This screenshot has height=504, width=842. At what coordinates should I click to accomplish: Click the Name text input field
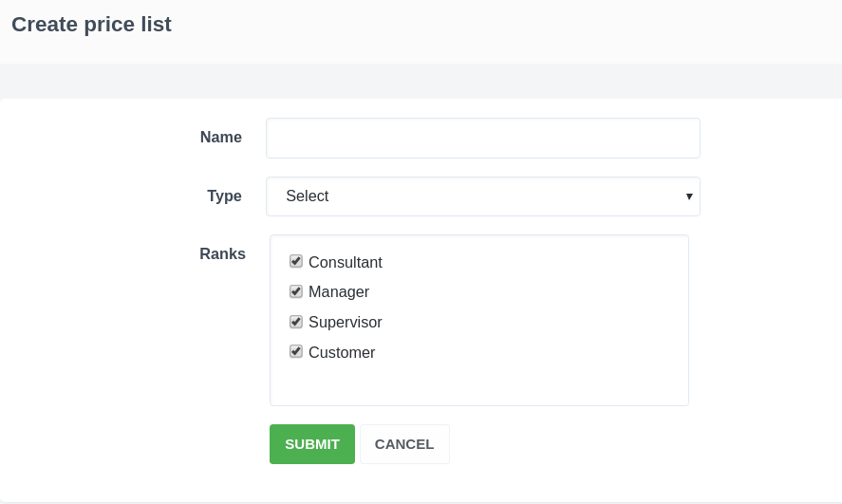coord(482,139)
